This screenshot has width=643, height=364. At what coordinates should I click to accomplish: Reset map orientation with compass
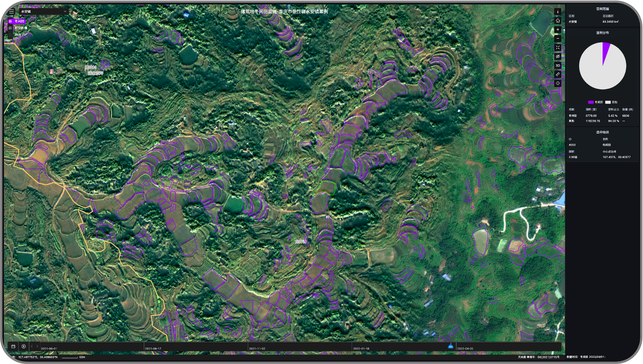558,12
